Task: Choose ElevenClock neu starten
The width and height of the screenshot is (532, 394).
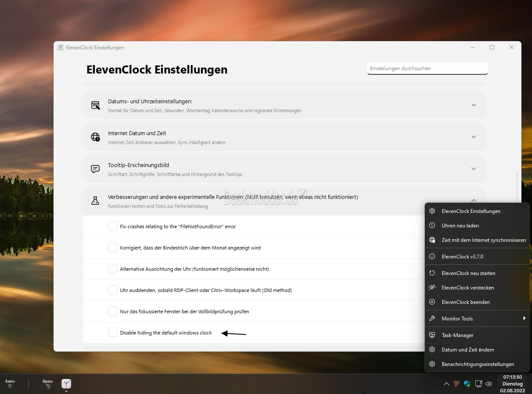Action: coord(477,273)
